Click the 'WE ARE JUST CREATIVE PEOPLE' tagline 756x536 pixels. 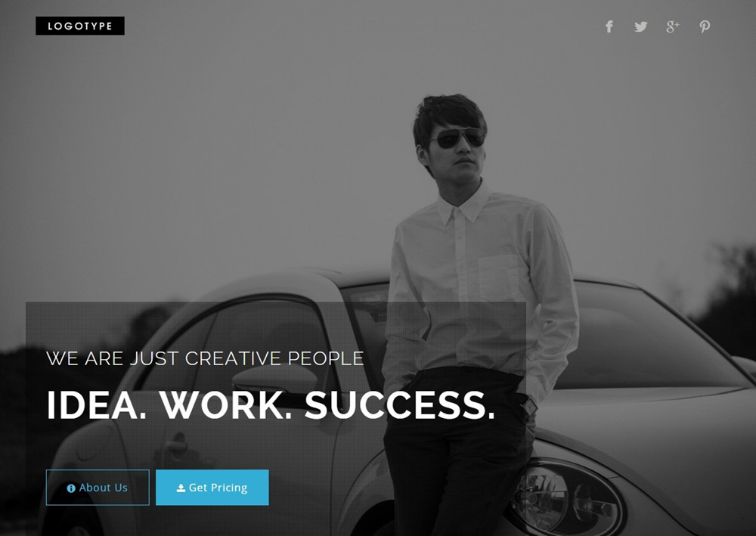[205, 358]
